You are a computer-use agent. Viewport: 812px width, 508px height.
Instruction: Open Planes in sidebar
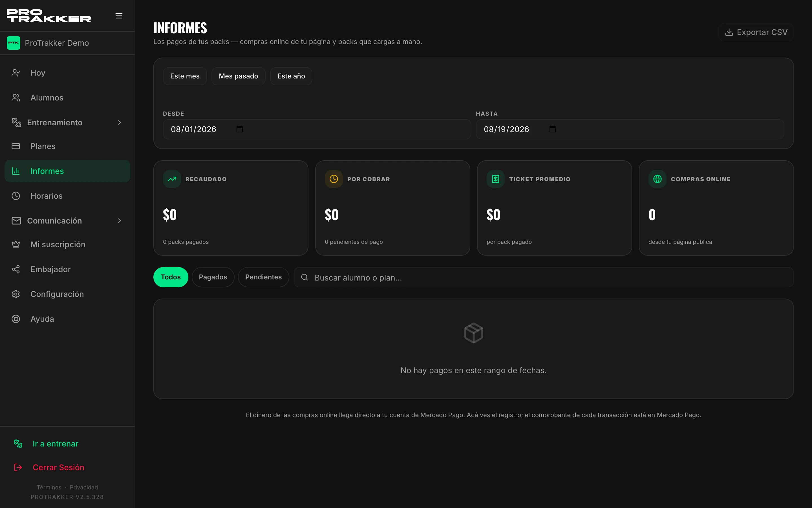[67, 146]
